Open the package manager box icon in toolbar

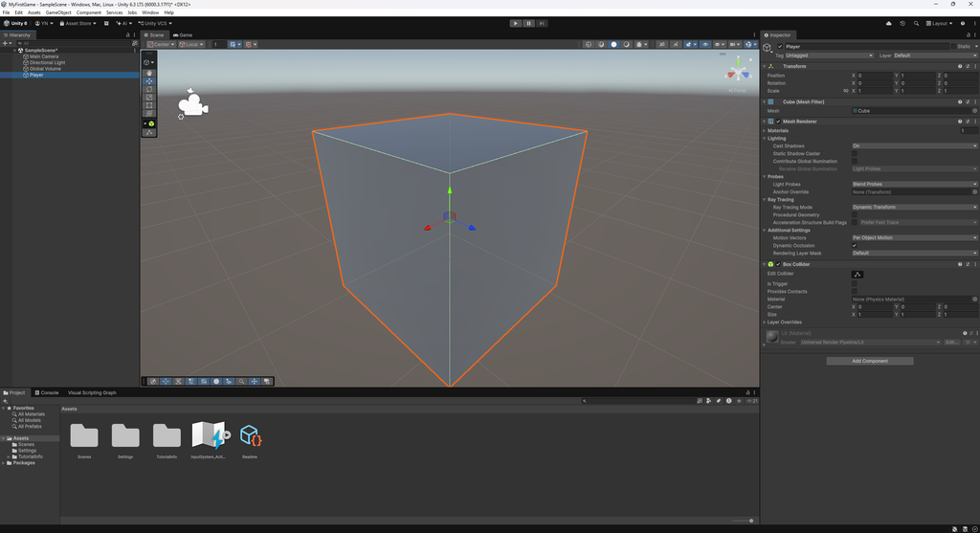coord(106,23)
